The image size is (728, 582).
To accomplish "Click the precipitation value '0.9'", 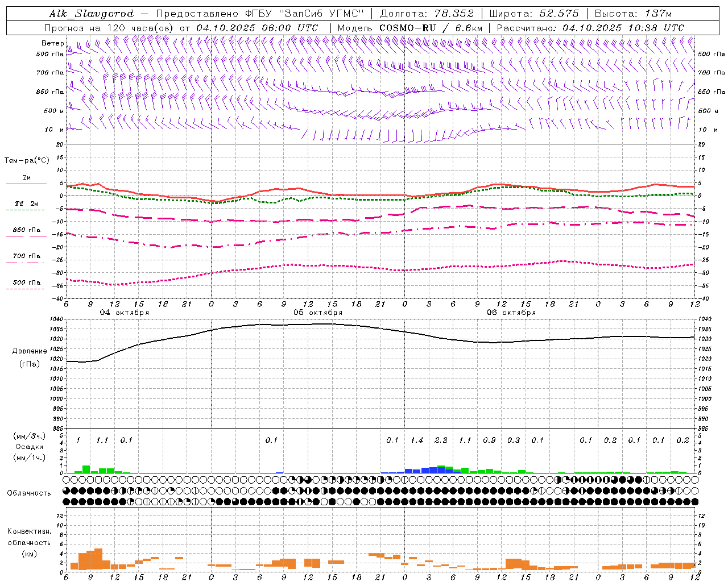I will tap(489, 440).
